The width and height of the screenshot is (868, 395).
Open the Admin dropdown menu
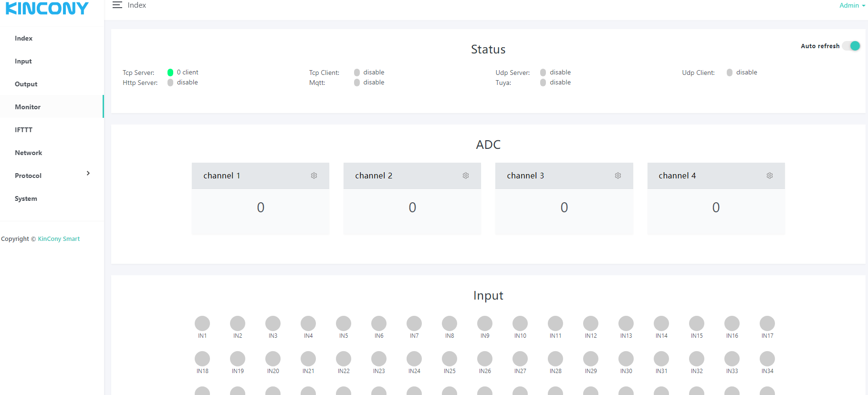click(x=852, y=5)
